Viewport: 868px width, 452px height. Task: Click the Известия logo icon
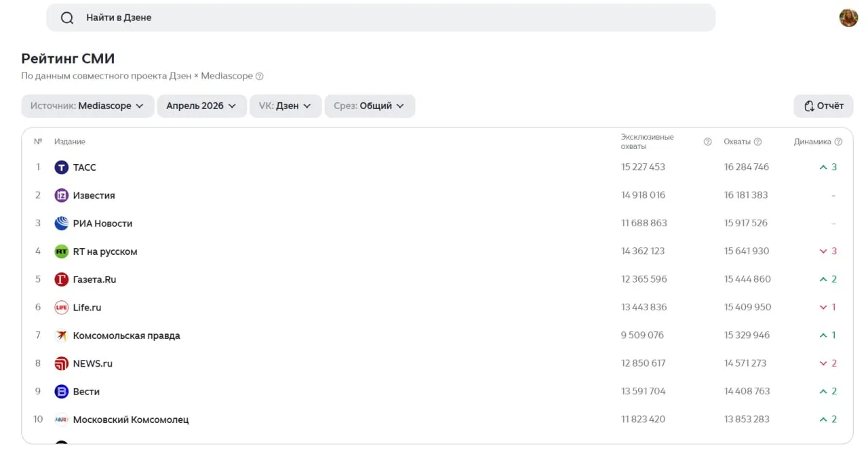click(62, 195)
